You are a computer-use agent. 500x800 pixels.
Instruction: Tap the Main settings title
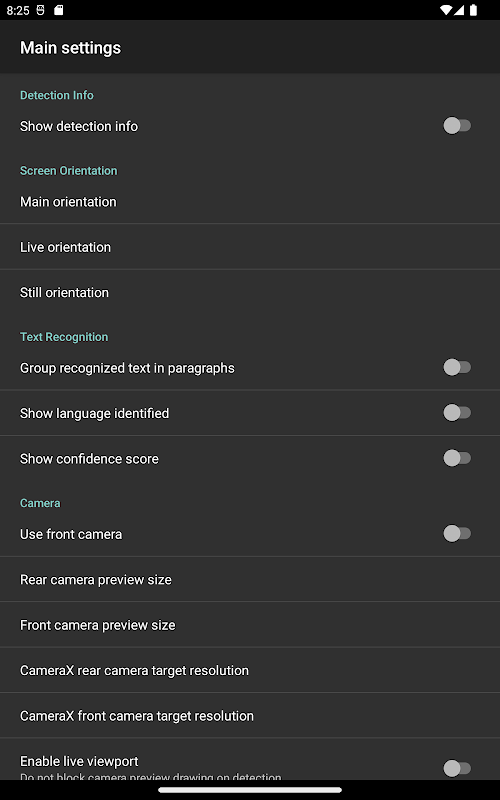(x=70, y=48)
